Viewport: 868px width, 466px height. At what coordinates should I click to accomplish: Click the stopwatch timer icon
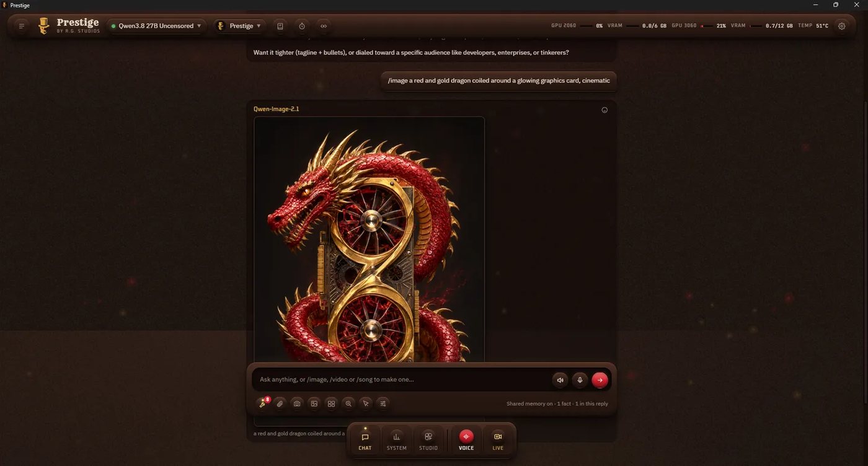pyautogui.click(x=302, y=26)
